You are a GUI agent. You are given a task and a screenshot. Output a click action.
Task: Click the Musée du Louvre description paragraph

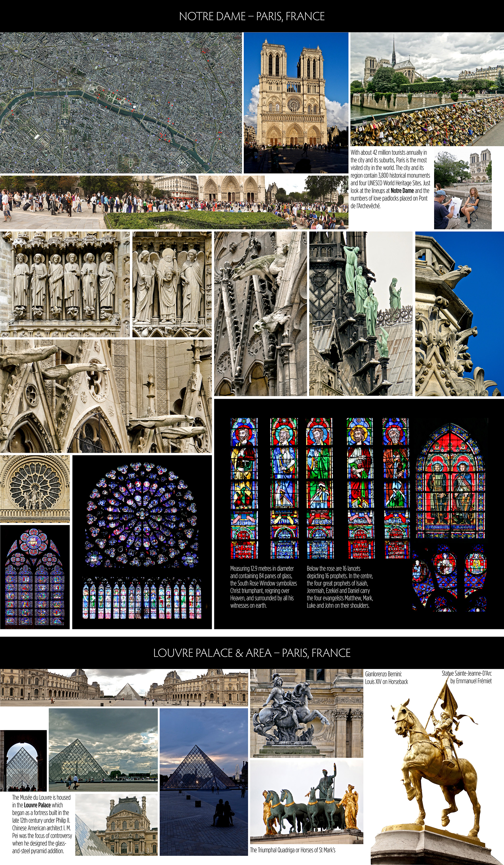coord(42,824)
